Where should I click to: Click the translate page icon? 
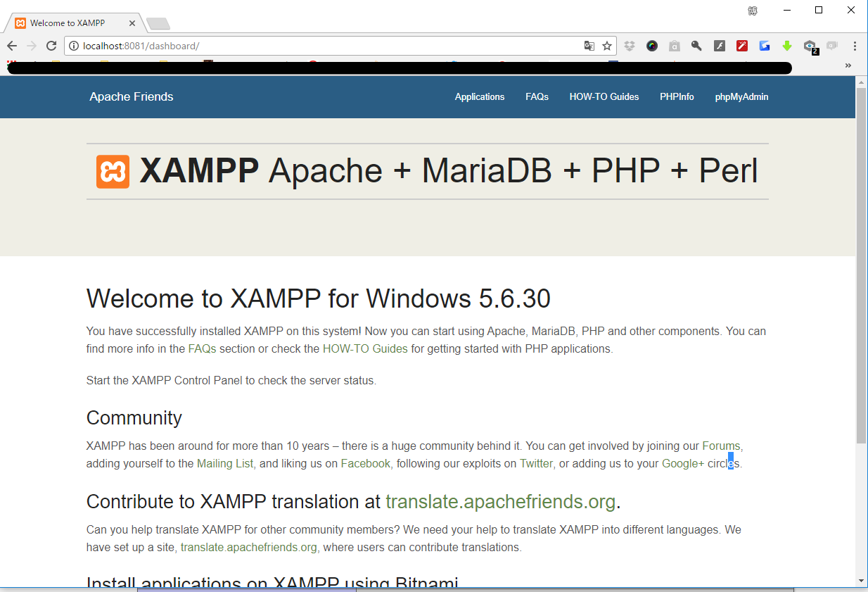click(589, 46)
